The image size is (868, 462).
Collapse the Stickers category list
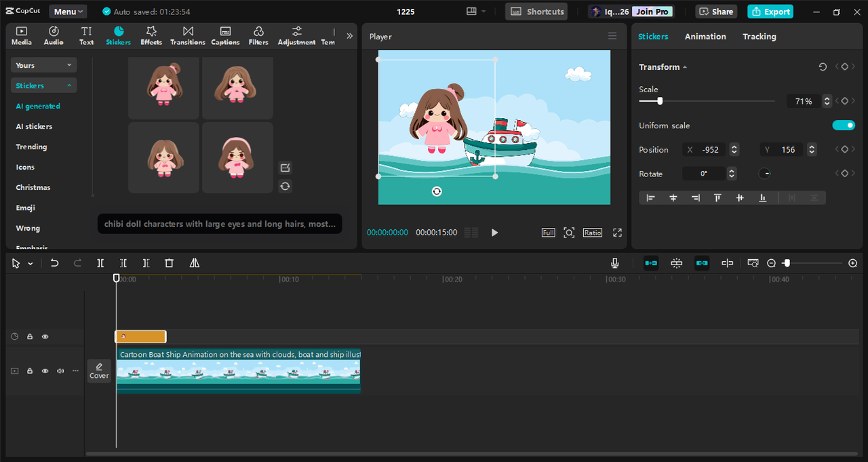coord(43,85)
